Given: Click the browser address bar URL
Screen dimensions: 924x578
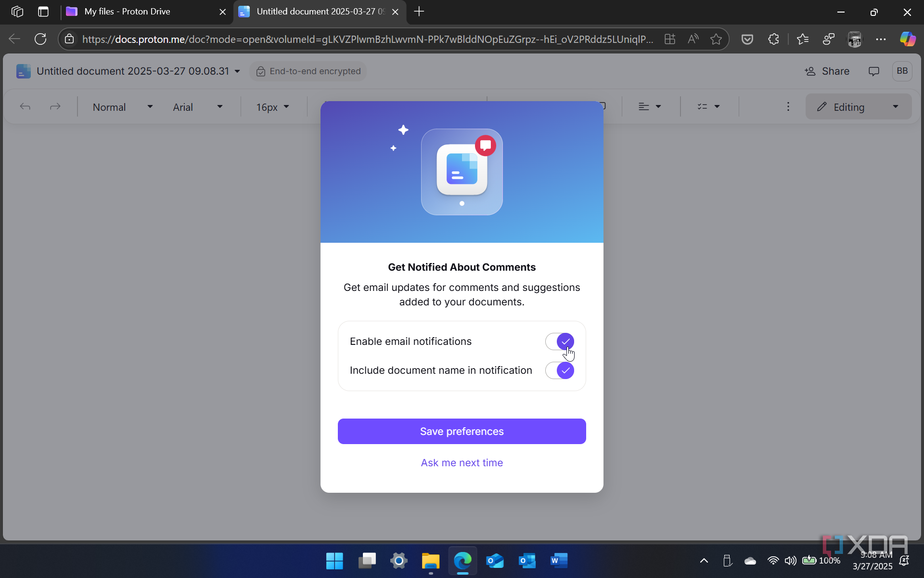Looking at the screenshot, I should [x=366, y=39].
